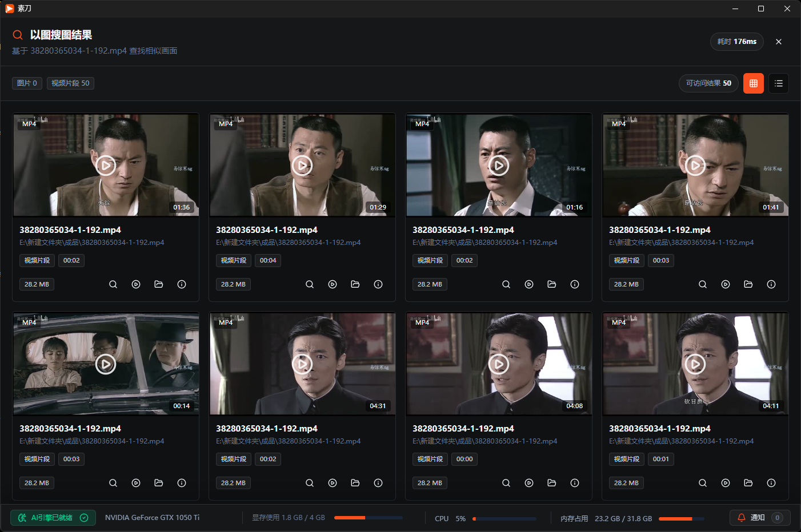The image size is (801, 532).
Task: Open the folder for the 00:14 clip
Action: [159, 483]
